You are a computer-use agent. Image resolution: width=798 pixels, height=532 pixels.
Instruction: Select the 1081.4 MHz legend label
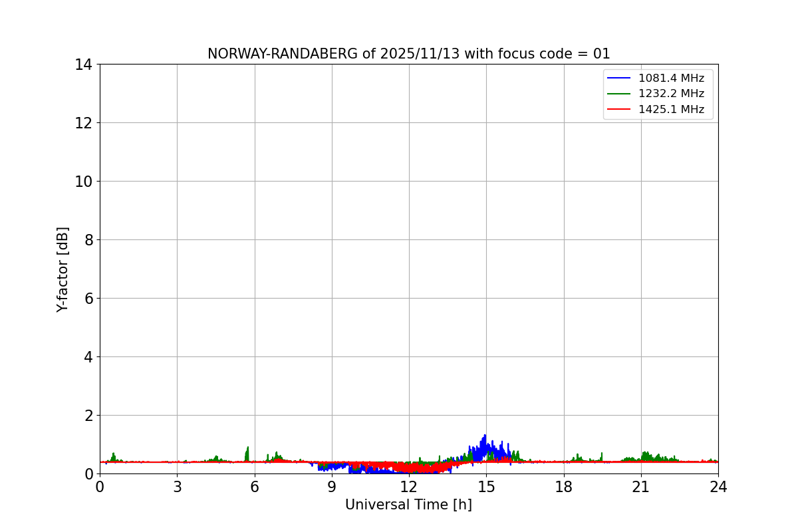click(x=671, y=78)
